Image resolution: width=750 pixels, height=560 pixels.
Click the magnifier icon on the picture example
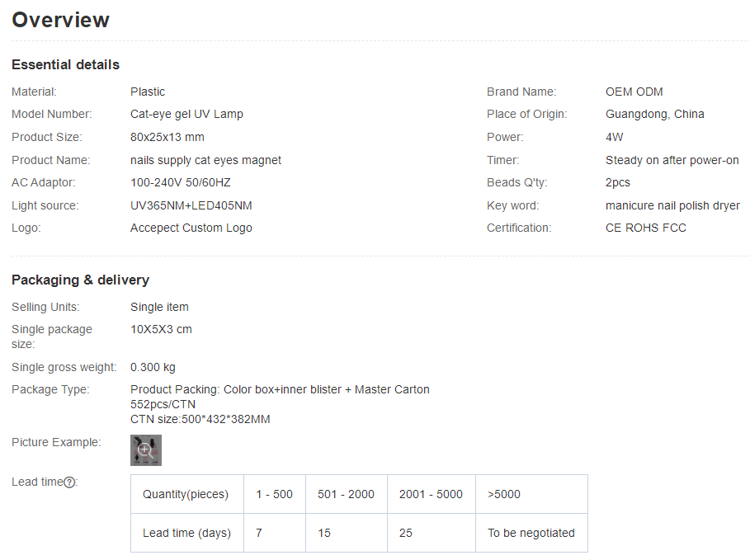[x=144, y=449]
